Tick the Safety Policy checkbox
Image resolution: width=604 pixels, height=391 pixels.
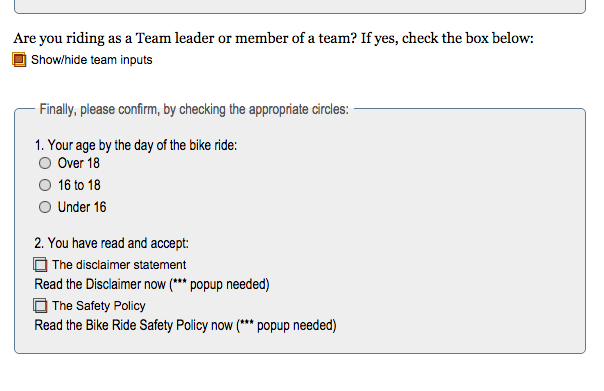click(x=40, y=306)
